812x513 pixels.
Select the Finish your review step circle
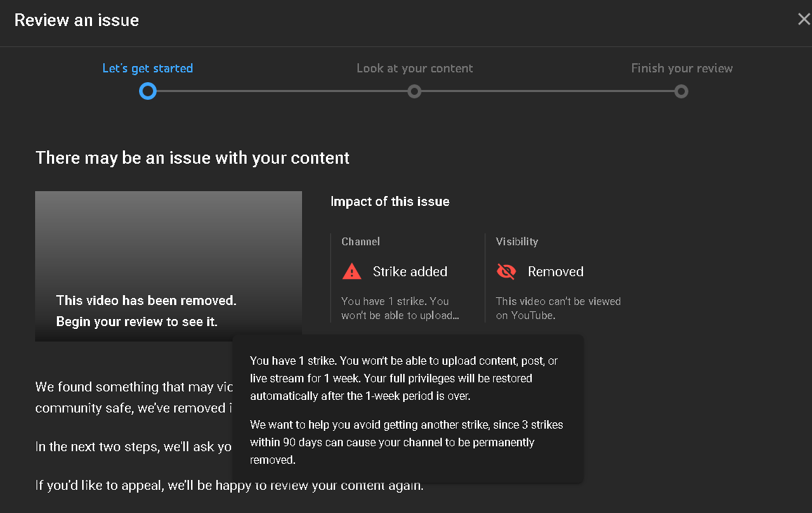681,91
